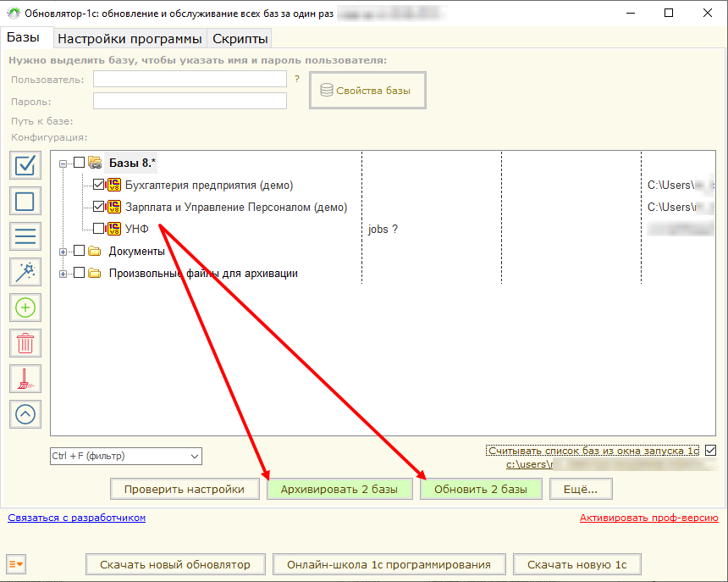Click the Пользователь input field
Image resolution: width=728 pixels, height=582 pixels.
(190, 79)
